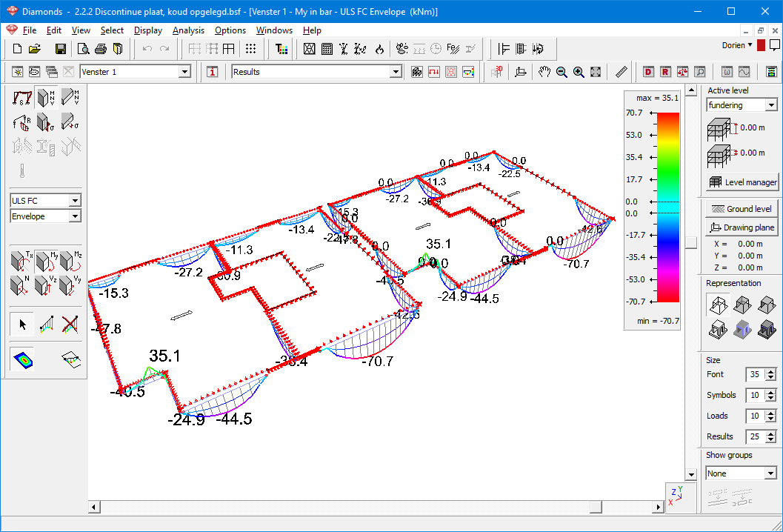Increase the Font size stepper
The width and height of the screenshot is (783, 532).
(771, 372)
